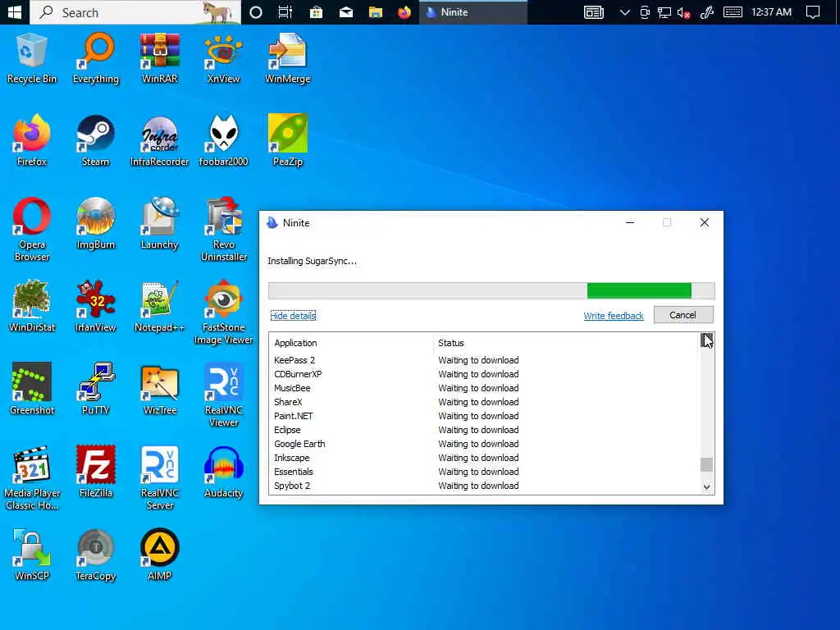Click the muted volume tray icon

click(683, 11)
